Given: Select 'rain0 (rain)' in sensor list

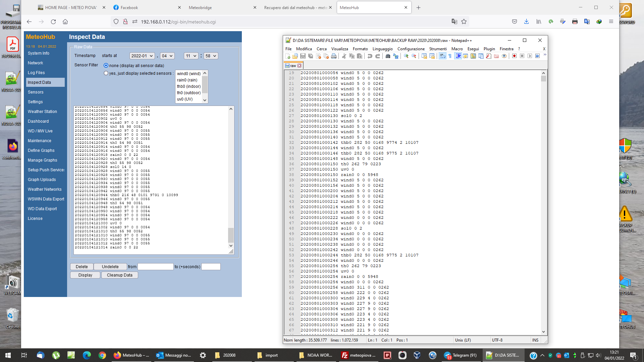Looking at the screenshot, I should 187,80.
